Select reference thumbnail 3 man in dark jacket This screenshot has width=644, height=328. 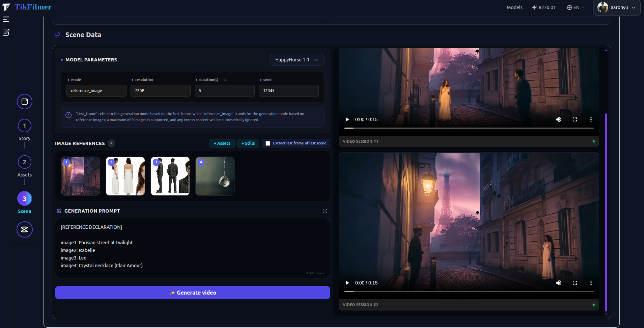(170, 176)
